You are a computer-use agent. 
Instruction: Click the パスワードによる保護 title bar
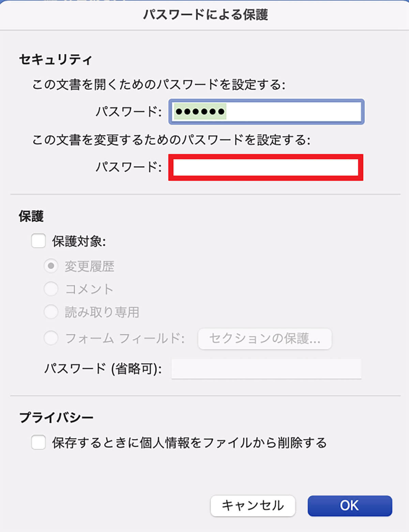click(205, 15)
